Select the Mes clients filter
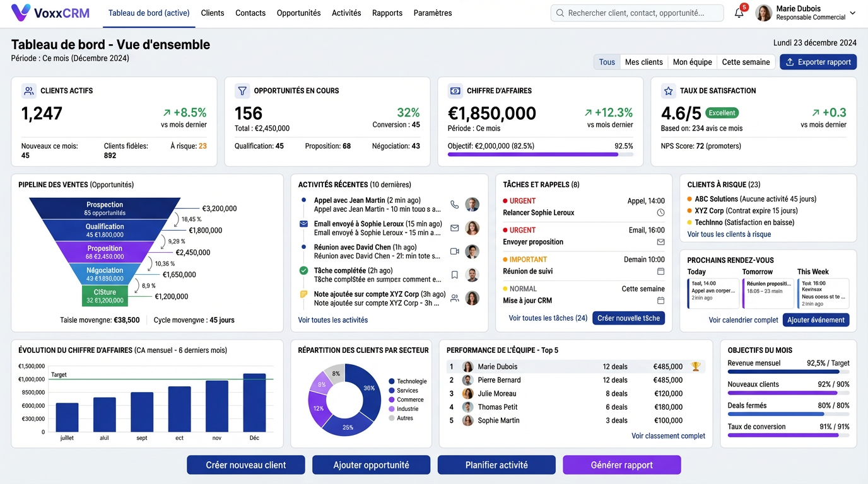This screenshot has width=868, height=484. (643, 62)
